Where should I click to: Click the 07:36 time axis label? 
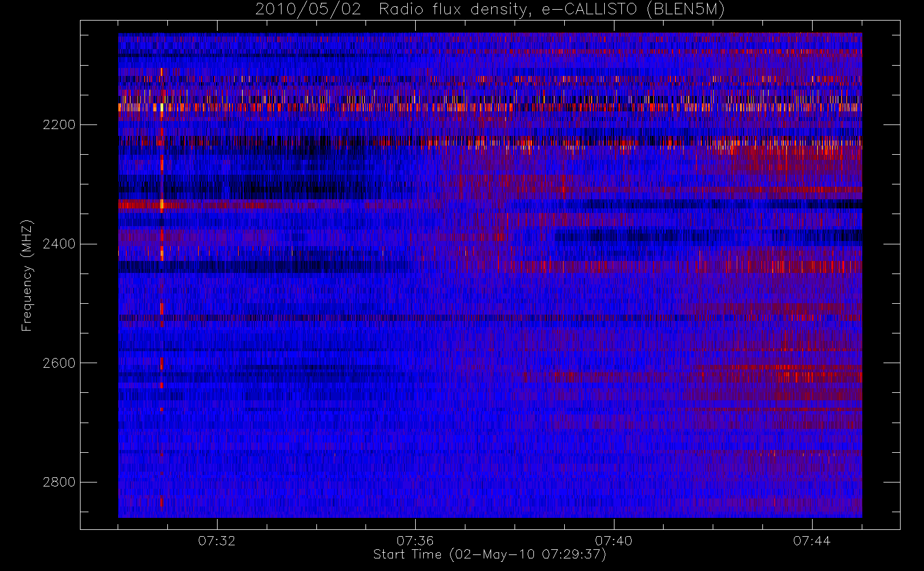coord(415,541)
